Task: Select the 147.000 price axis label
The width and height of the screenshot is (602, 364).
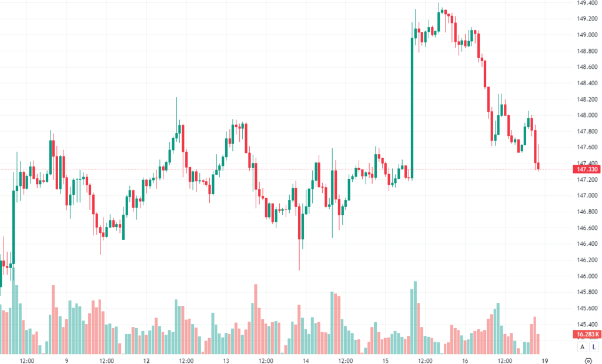Action: 587,195
